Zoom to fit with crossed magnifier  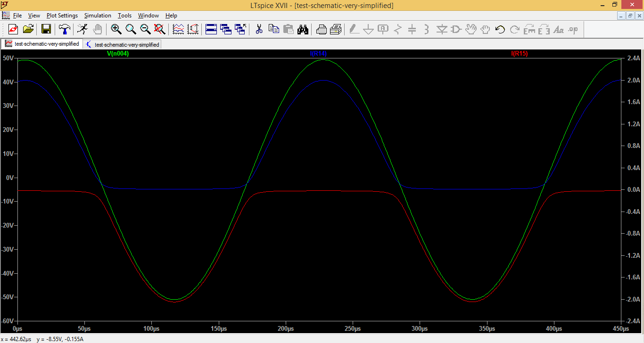coord(160,29)
